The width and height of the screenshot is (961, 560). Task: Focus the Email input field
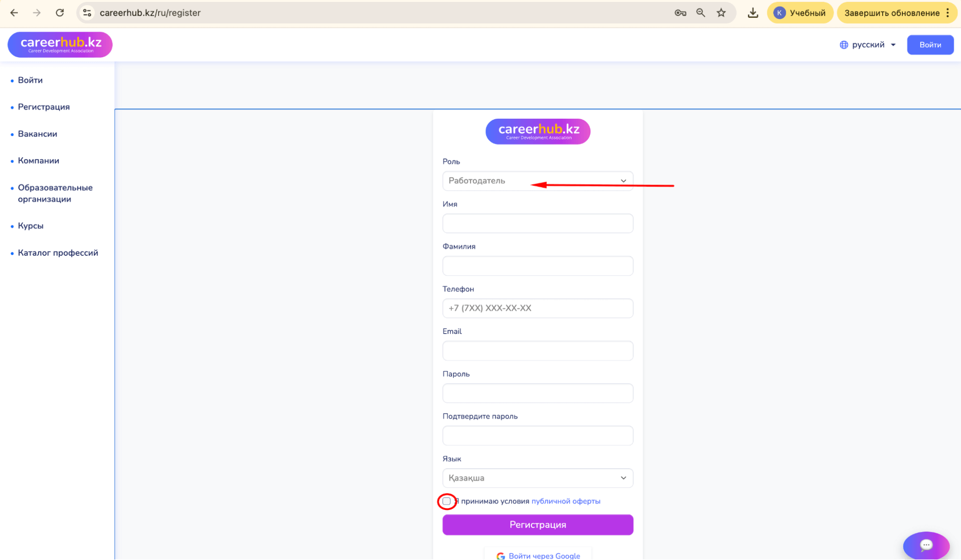537,351
